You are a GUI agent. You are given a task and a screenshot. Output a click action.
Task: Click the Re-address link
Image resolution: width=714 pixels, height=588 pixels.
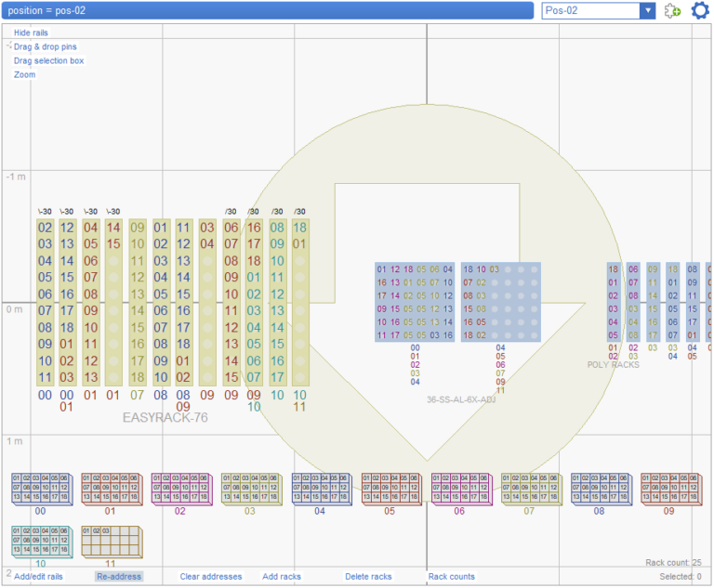point(119,577)
